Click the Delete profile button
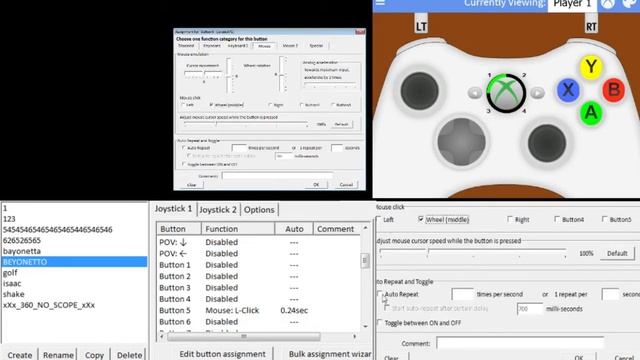Viewport: 640px width, 360px height. click(129, 355)
